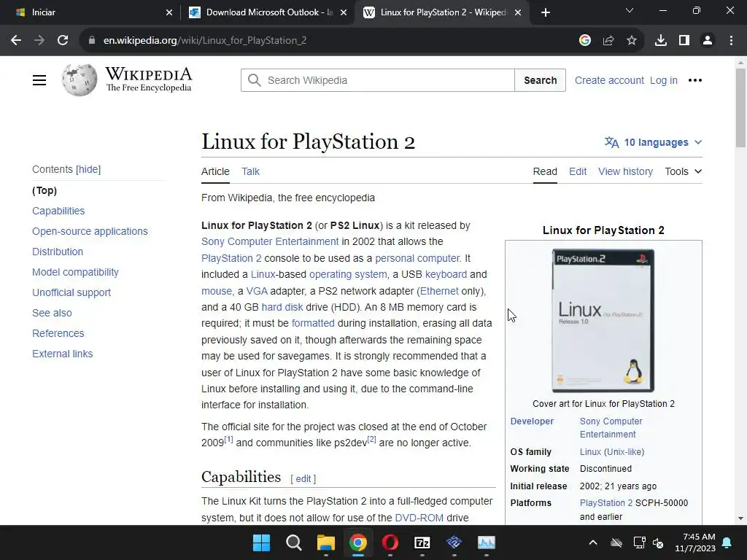Viewport: 747px width, 560px height.
Task: Open Sony Computer Entertainment link in article text
Action: [x=270, y=241]
